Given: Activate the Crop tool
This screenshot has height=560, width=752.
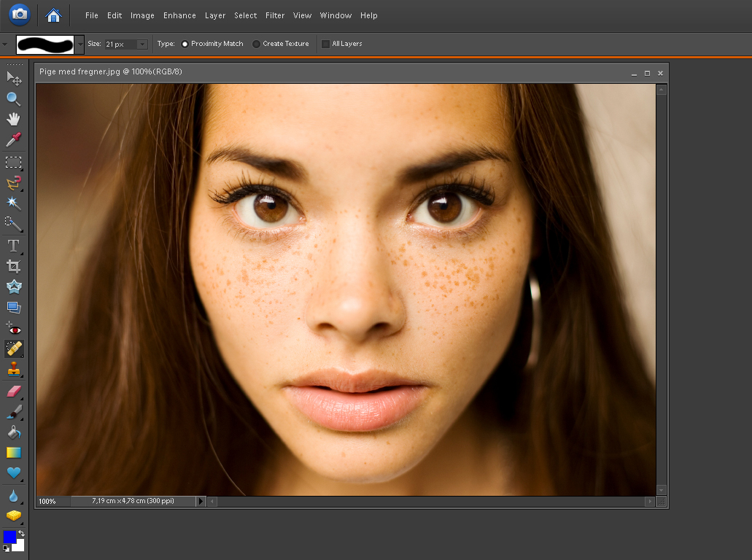Looking at the screenshot, I should [13, 266].
